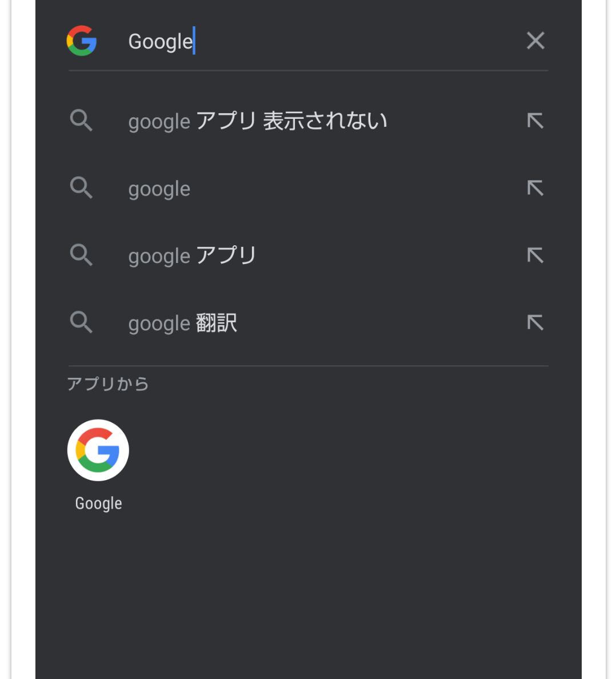This screenshot has width=616, height=679.
Task: Click the empty dark area below the Google app
Action: (309, 600)
